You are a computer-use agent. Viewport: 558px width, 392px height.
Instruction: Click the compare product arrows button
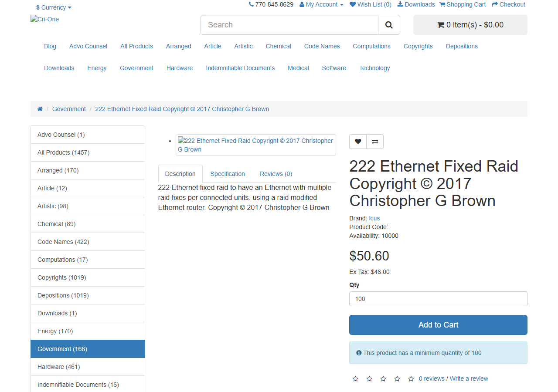click(375, 142)
